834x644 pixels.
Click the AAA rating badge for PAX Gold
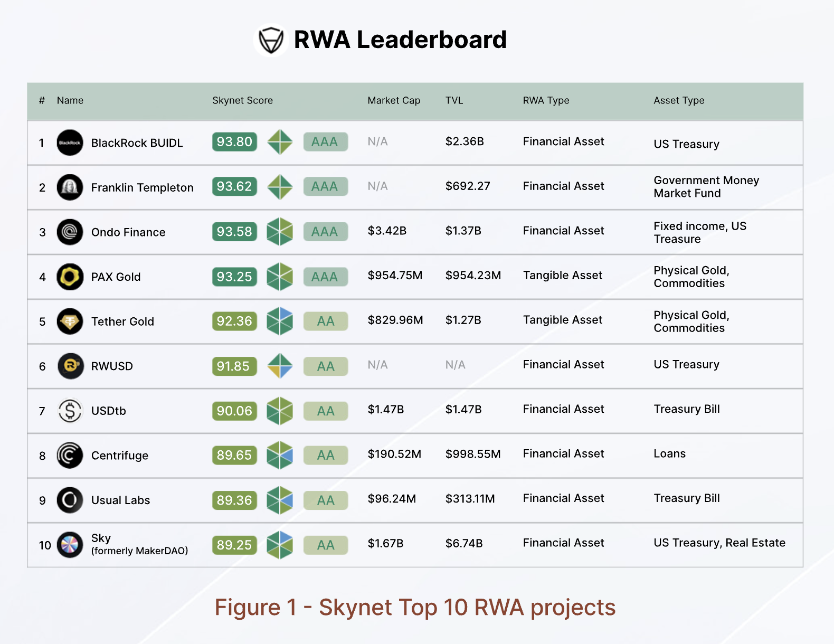326,276
